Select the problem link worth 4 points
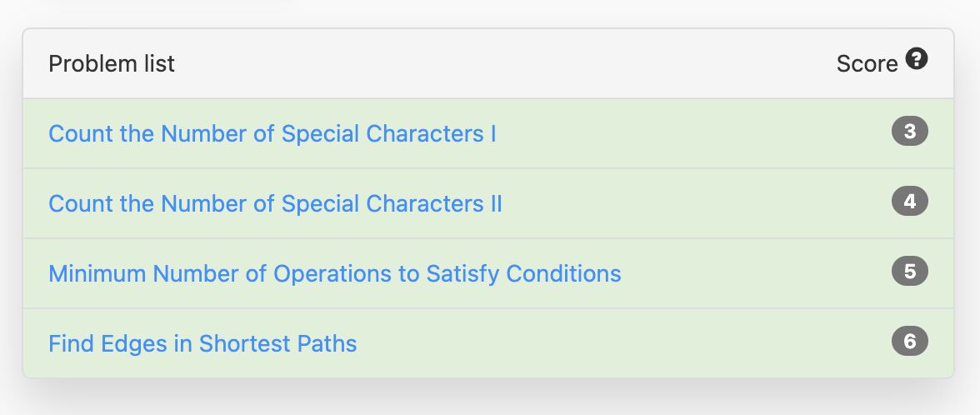The width and height of the screenshot is (980, 415). pyautogui.click(x=276, y=203)
